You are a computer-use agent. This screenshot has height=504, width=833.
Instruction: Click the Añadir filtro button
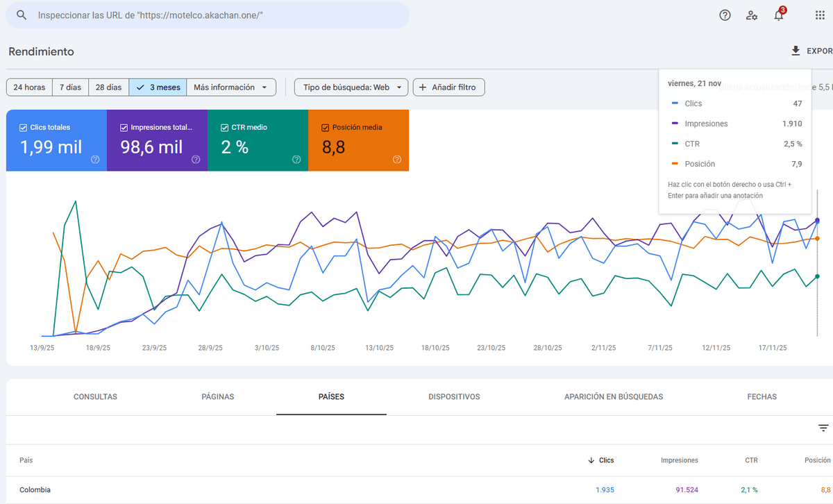(x=448, y=87)
